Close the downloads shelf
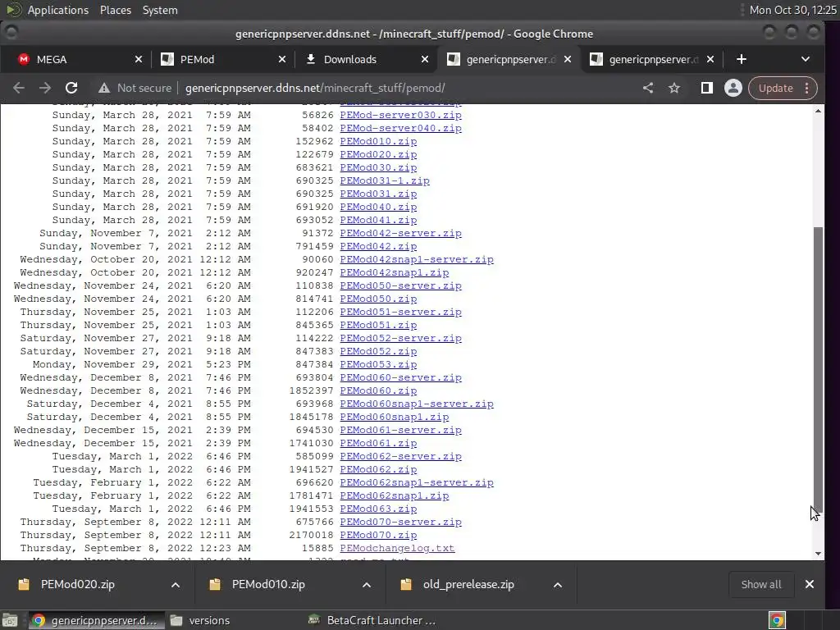The width and height of the screenshot is (840, 630). [810, 584]
